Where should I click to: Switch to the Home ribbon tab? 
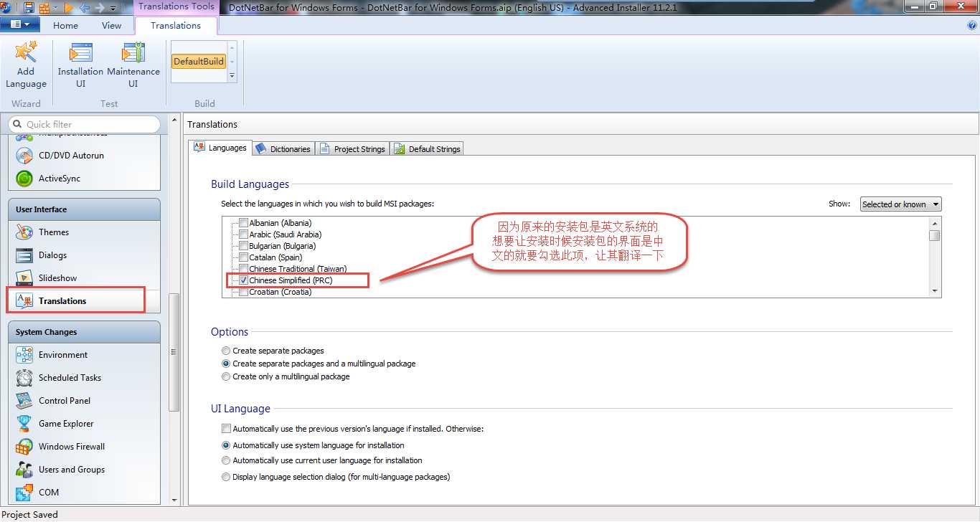coord(65,25)
